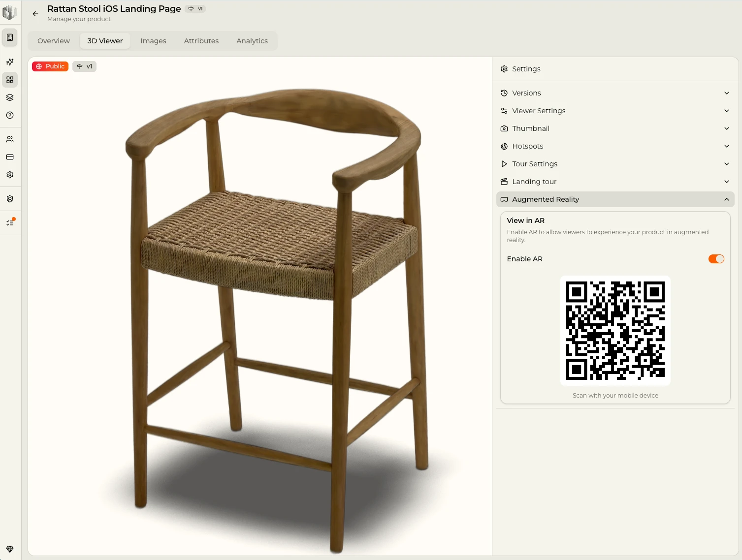Screen dimensions: 742x560
Task: Expand the Landing tour section
Action: click(615, 182)
